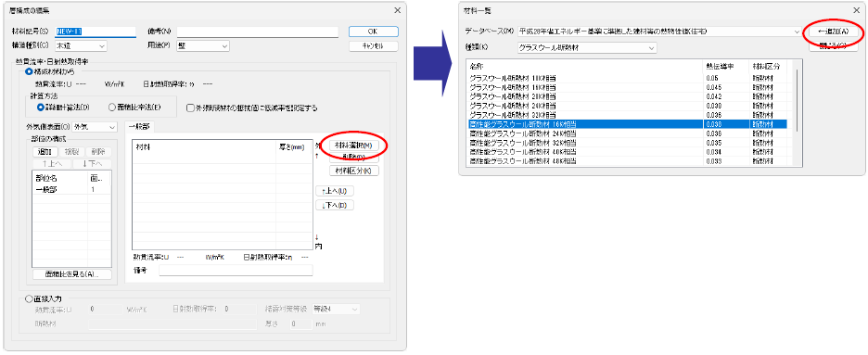Click 追加 in the 部位の構成 group
Screen dimensions: 868x355
point(45,152)
